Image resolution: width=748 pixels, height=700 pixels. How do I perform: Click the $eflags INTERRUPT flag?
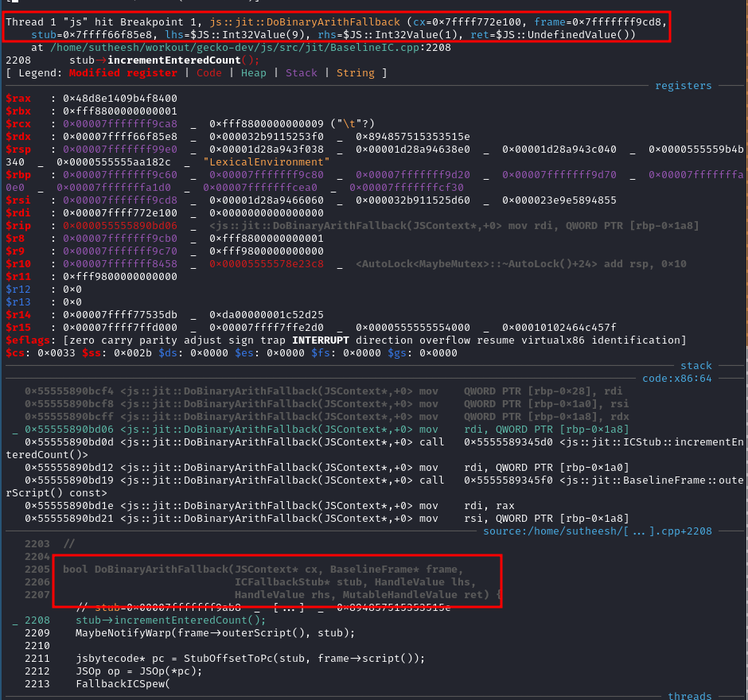320,340
